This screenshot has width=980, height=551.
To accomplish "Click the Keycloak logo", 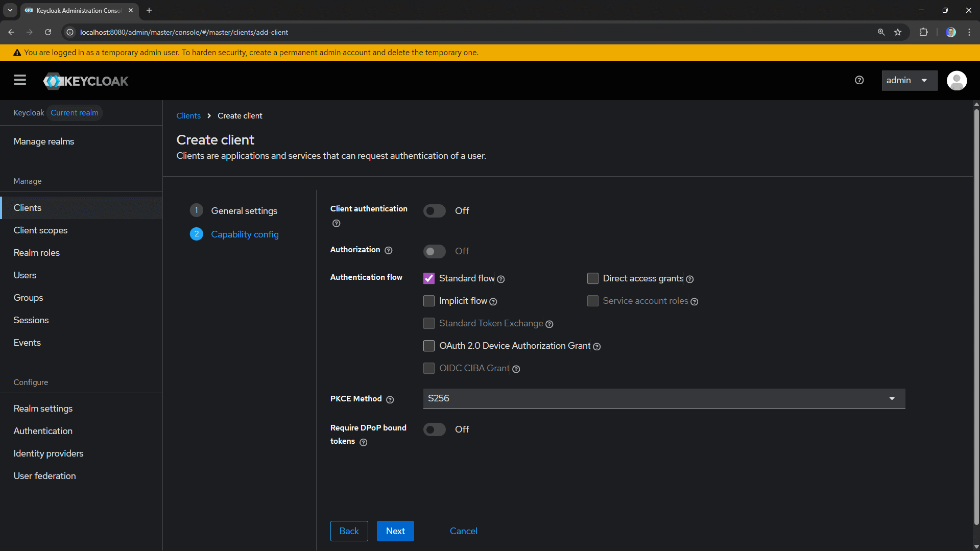I will point(85,81).
